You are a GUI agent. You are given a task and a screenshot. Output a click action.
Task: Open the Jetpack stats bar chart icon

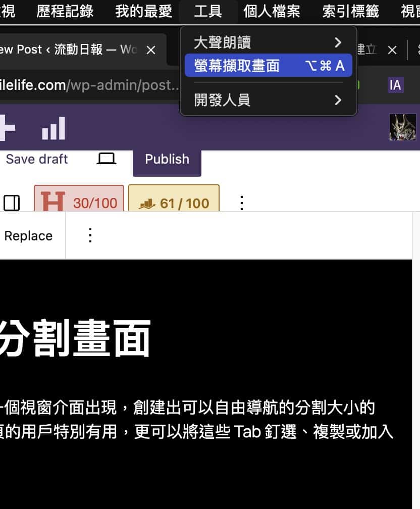click(x=53, y=128)
